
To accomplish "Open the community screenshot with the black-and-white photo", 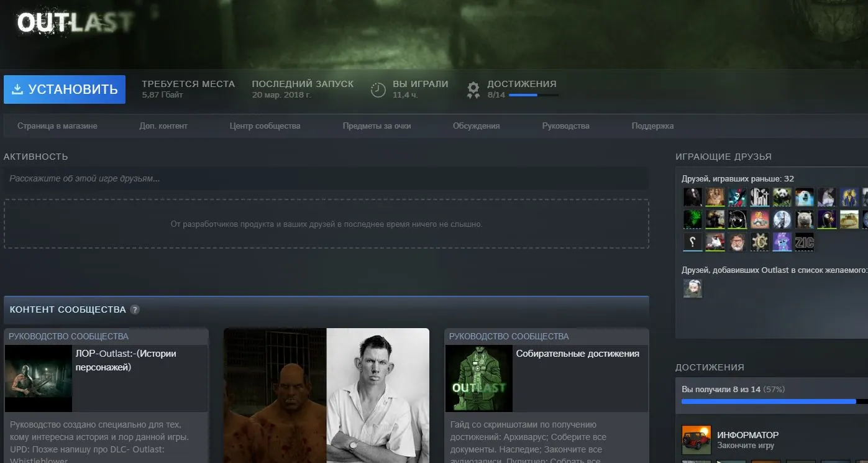I will tap(326, 395).
